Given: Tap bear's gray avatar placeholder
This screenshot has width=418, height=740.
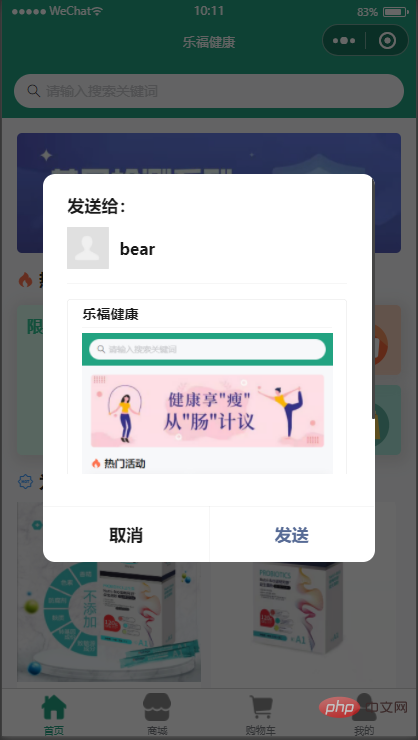Looking at the screenshot, I should point(88,248).
